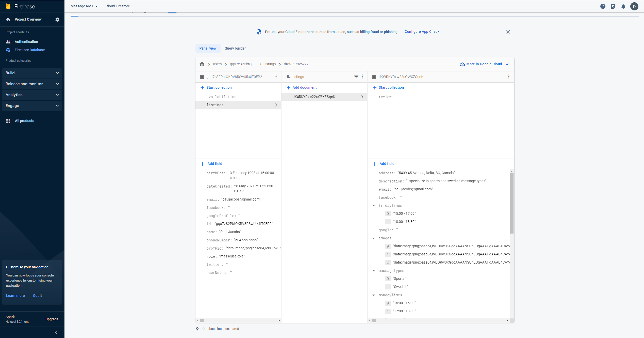Collapse the fridayTimes array field

point(374,206)
